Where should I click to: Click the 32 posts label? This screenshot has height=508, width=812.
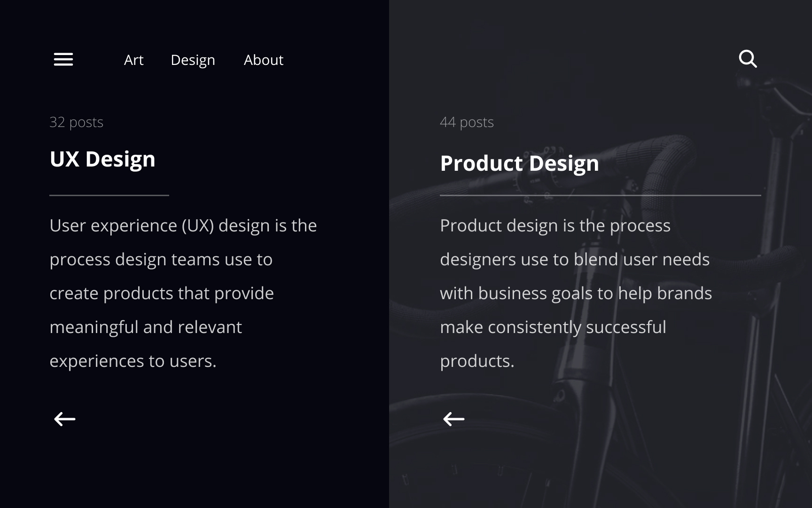tap(77, 122)
